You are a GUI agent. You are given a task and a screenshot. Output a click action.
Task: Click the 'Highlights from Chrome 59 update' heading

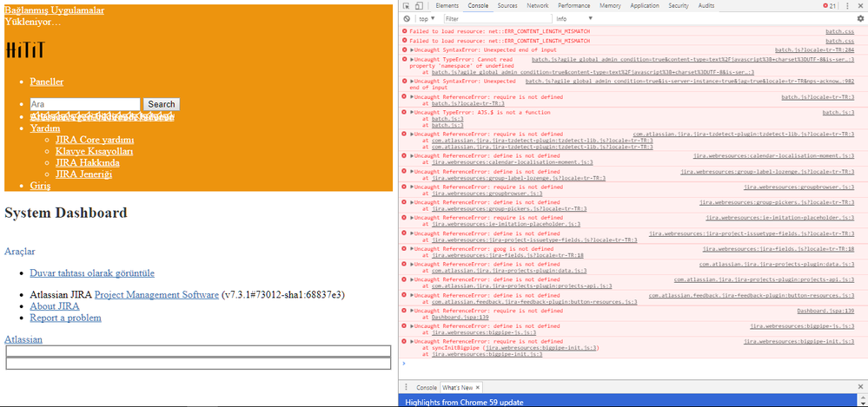coord(464,402)
